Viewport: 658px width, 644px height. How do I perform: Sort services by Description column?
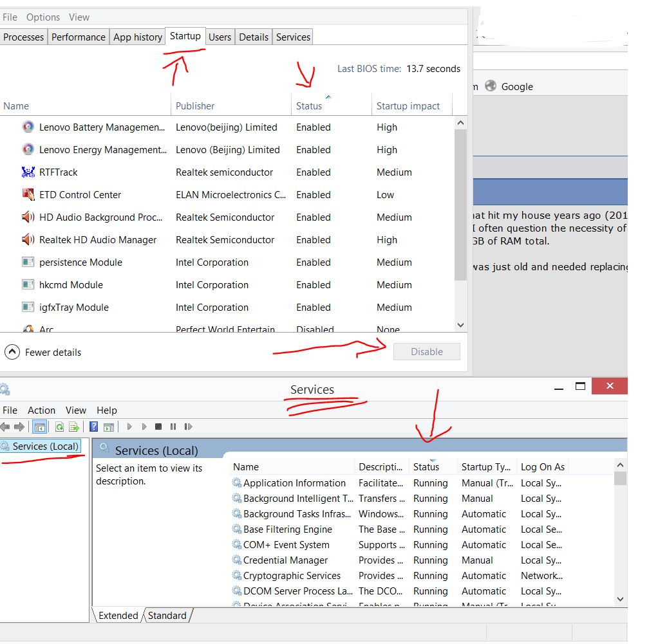(x=381, y=466)
